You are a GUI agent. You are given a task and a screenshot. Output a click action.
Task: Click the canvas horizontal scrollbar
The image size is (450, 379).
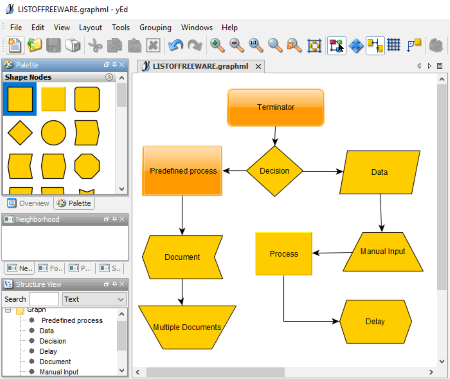click(215, 372)
